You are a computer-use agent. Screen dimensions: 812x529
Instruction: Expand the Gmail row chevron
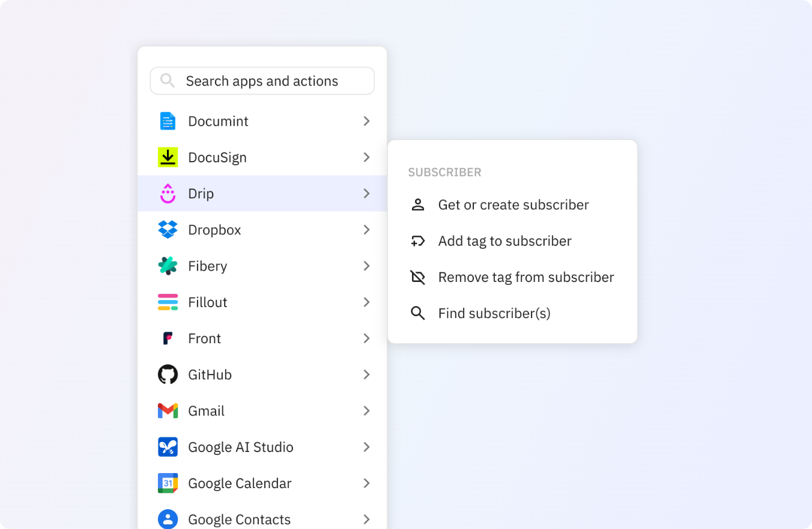point(366,411)
